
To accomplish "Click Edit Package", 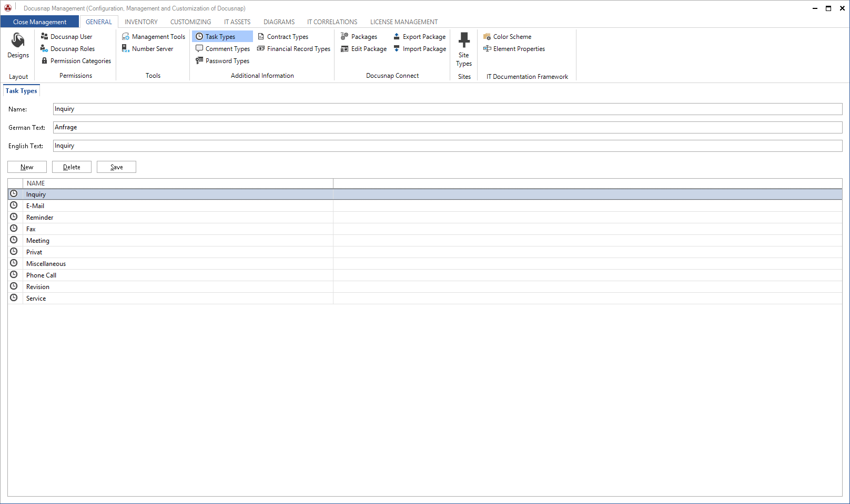I will [364, 49].
